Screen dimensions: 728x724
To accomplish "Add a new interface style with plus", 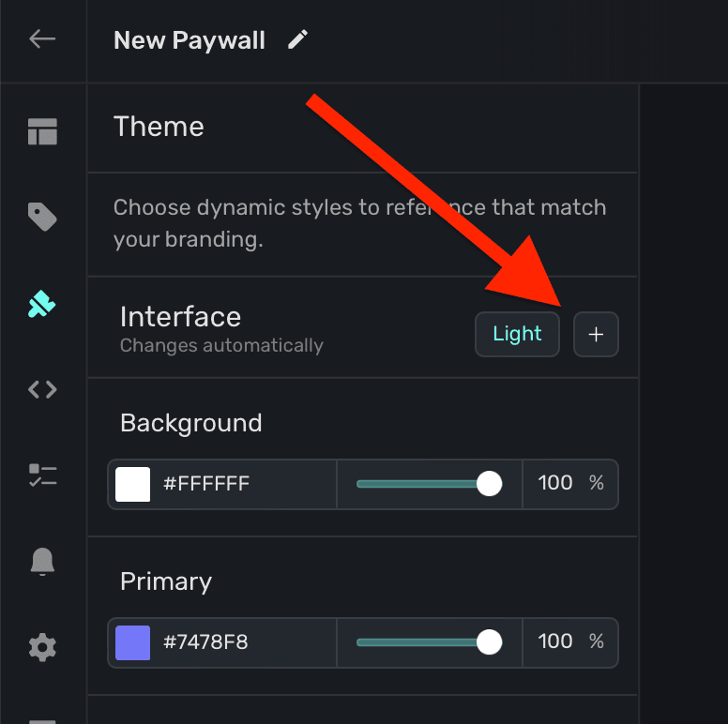I will (596, 334).
